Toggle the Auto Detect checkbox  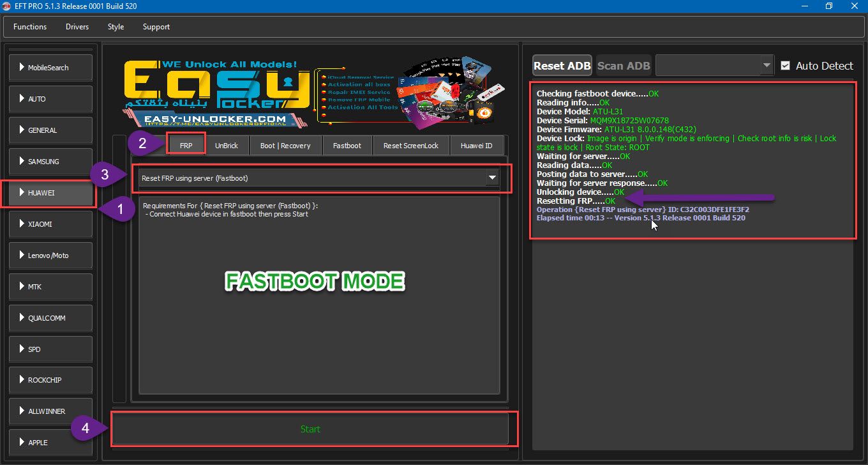(786, 66)
